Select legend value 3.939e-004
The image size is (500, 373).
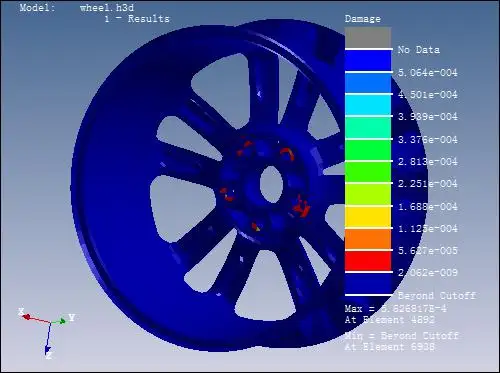coord(428,117)
